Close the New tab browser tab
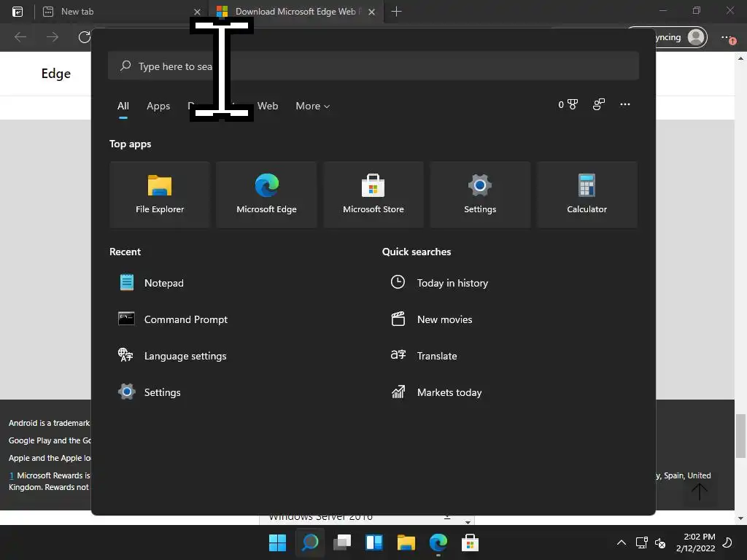This screenshot has height=560, width=747. click(x=197, y=12)
